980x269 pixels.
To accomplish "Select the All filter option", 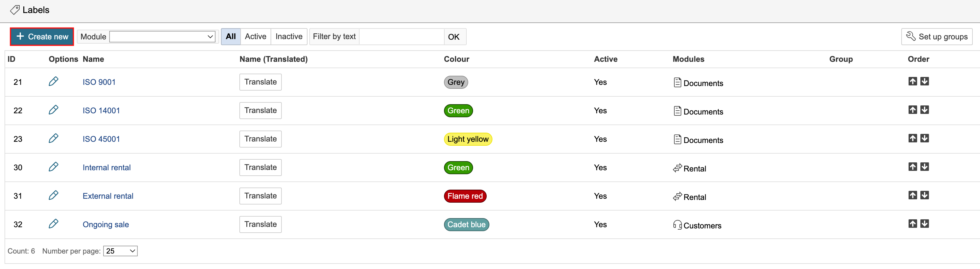I will 231,37.
